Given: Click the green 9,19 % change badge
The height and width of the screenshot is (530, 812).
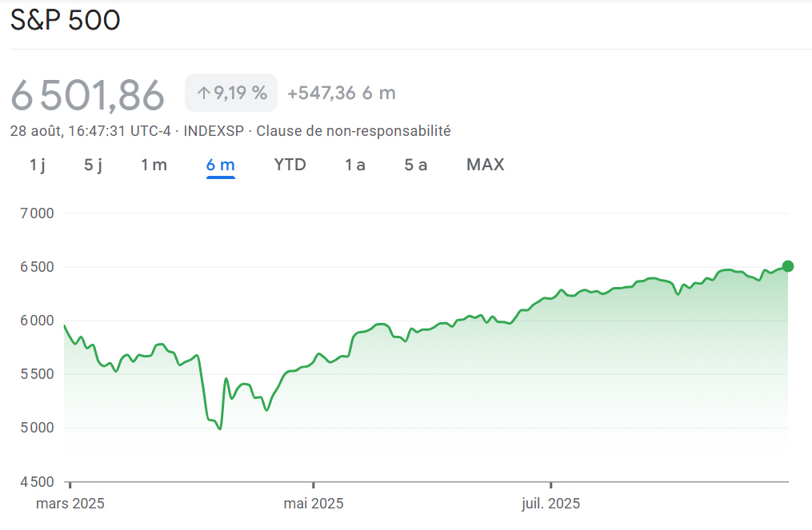Looking at the screenshot, I should (x=230, y=93).
